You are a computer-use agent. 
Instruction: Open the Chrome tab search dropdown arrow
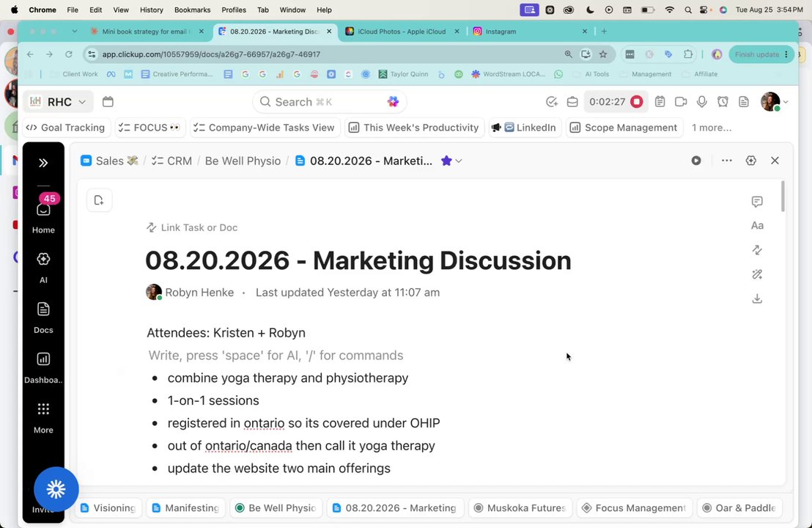click(x=75, y=31)
